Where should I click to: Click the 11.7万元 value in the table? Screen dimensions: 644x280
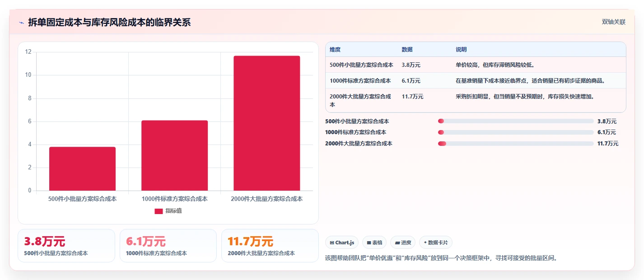(x=413, y=96)
